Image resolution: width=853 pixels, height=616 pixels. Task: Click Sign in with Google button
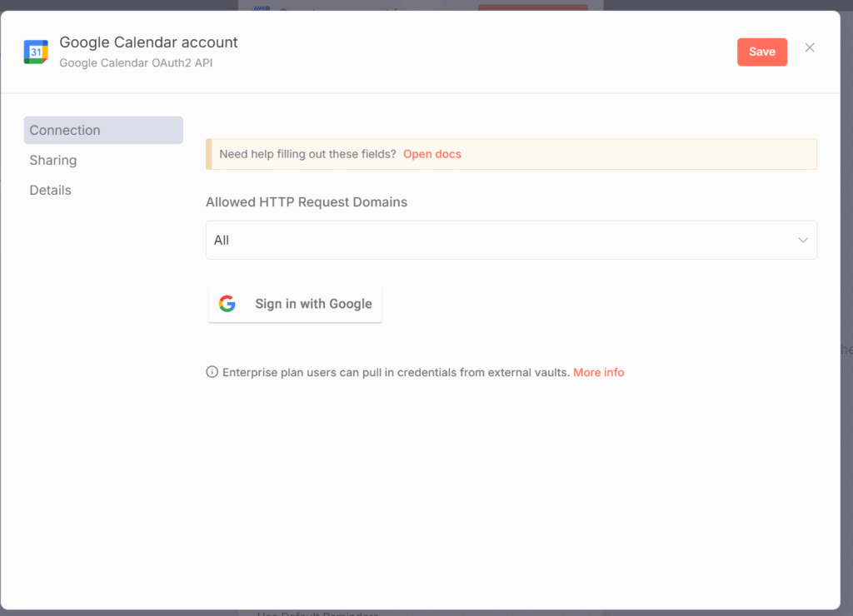(295, 304)
